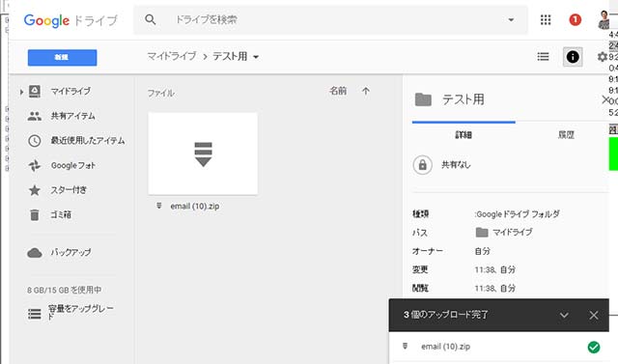Click the zip icon beside file name
This screenshot has height=364, width=618.
tap(158, 206)
